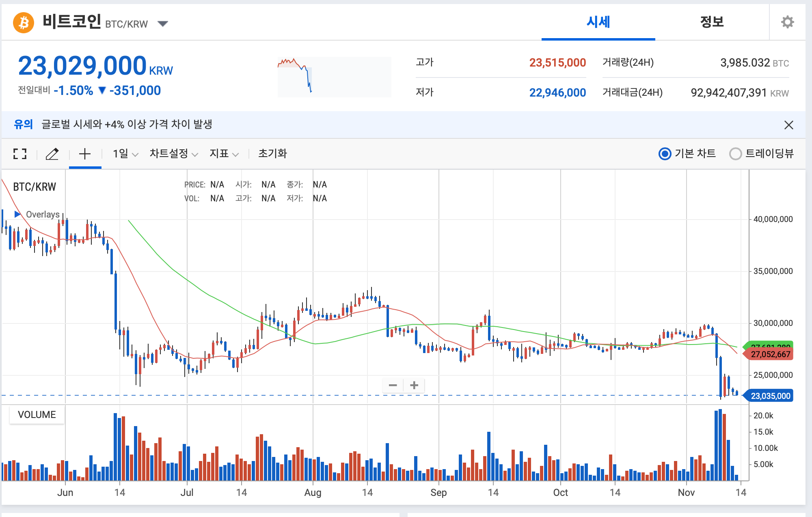Expand the 차트설정 dropdown menu
Image resolution: width=812 pixels, height=517 pixels.
click(x=173, y=154)
